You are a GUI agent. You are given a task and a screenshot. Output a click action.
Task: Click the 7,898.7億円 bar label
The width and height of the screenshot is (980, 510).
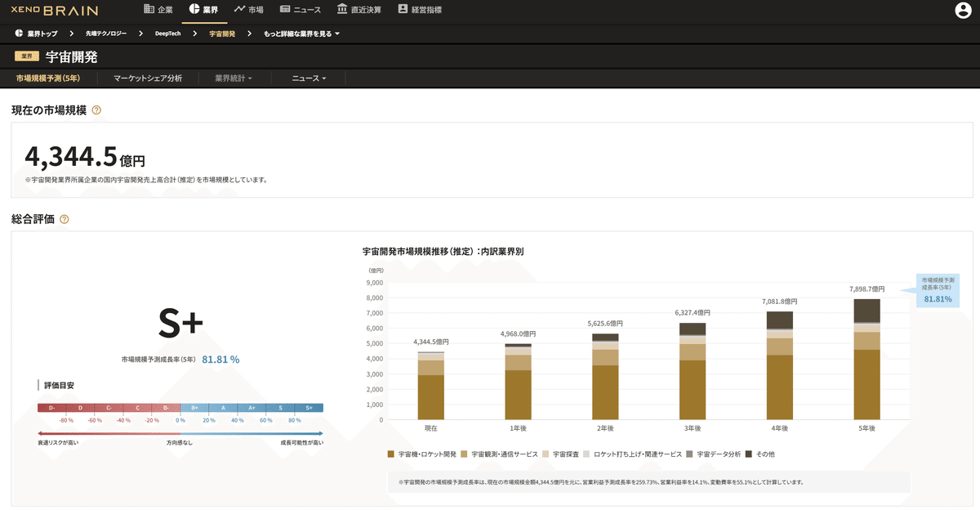(866, 289)
